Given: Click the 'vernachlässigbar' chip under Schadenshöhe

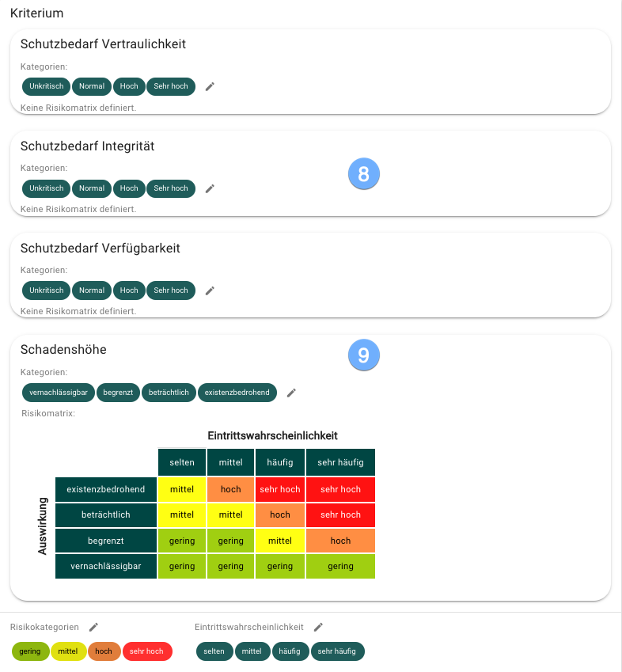Looking at the screenshot, I should pos(59,393).
